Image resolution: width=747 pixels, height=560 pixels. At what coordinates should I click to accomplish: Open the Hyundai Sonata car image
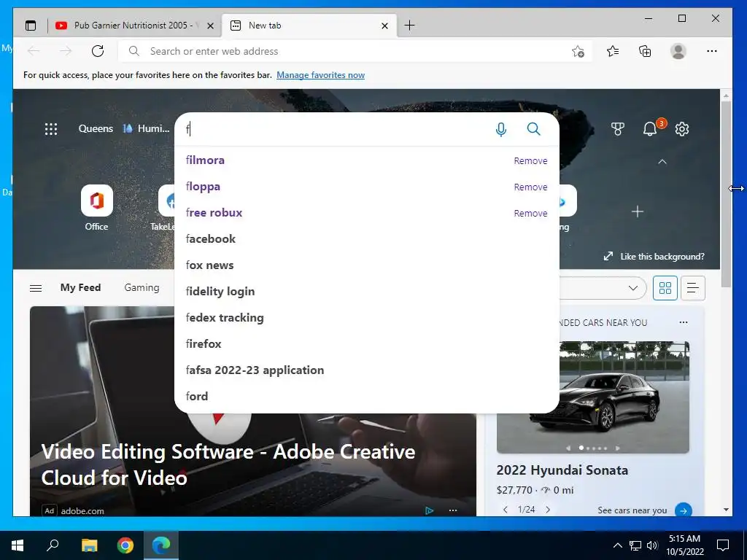click(592, 397)
